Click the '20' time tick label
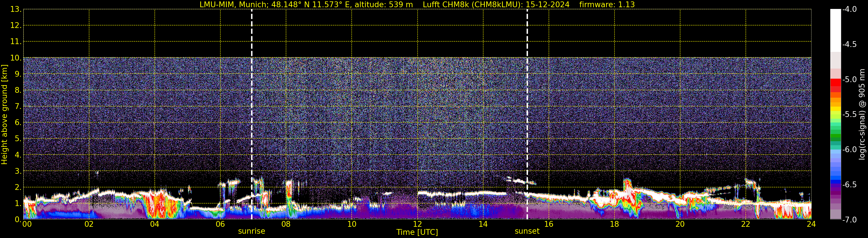 [x=680, y=224]
